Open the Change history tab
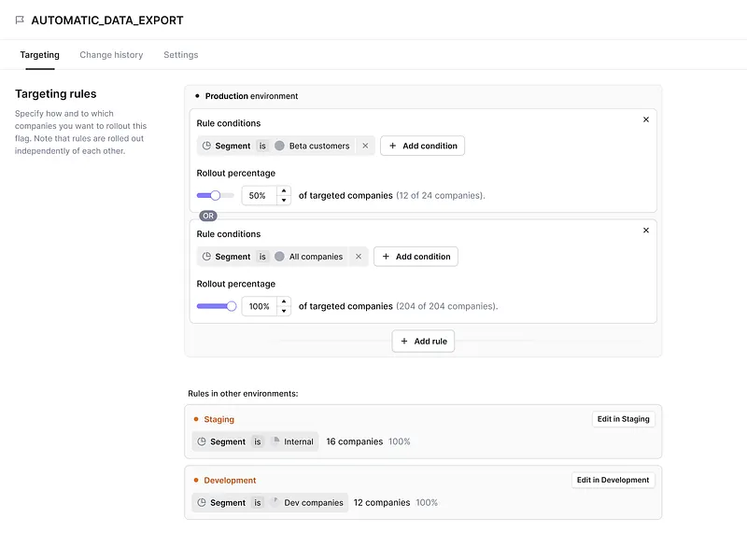Image resolution: width=747 pixels, height=560 pixels. [111, 55]
